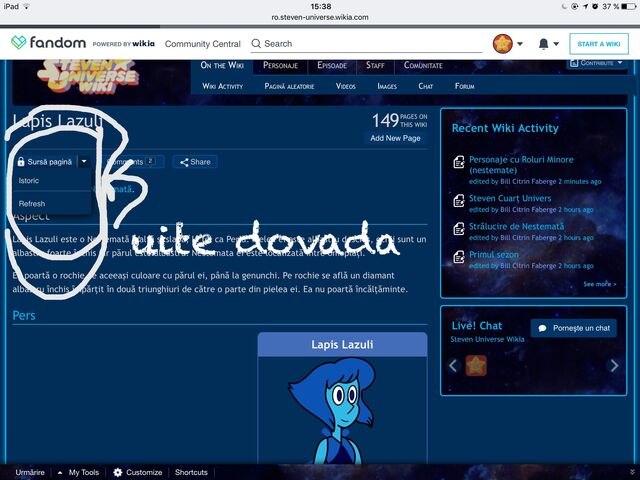Image resolution: width=640 pixels, height=480 pixels.
Task: Expand the arrow beside My Tools
Action: pyautogui.click(x=60, y=473)
